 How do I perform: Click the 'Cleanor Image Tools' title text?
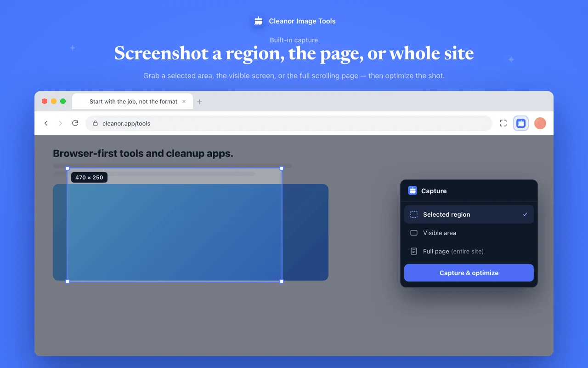click(302, 21)
